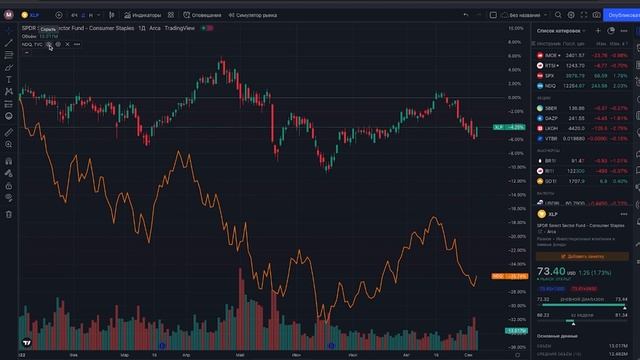Toggle hide all drawings eye icon
The image size is (640, 360).
pos(9,198)
